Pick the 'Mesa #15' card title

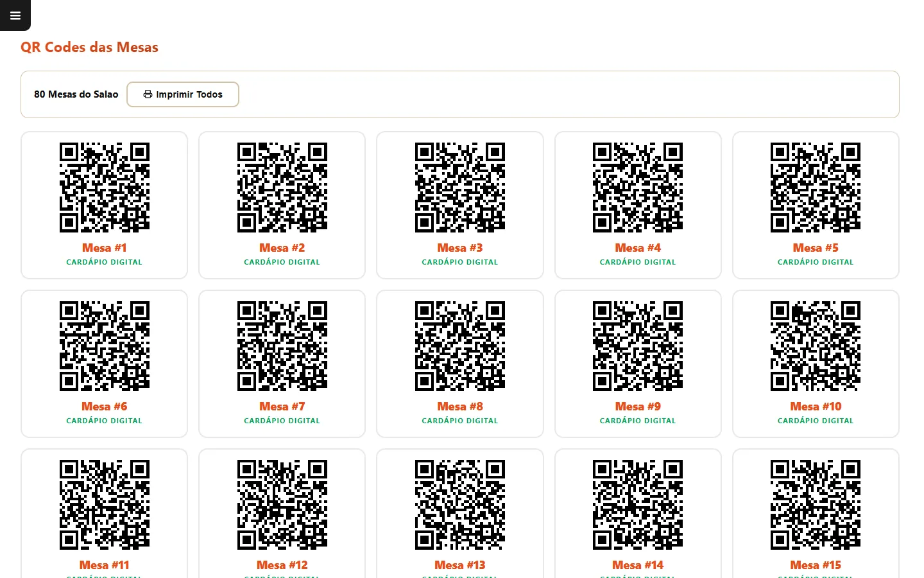816,565
